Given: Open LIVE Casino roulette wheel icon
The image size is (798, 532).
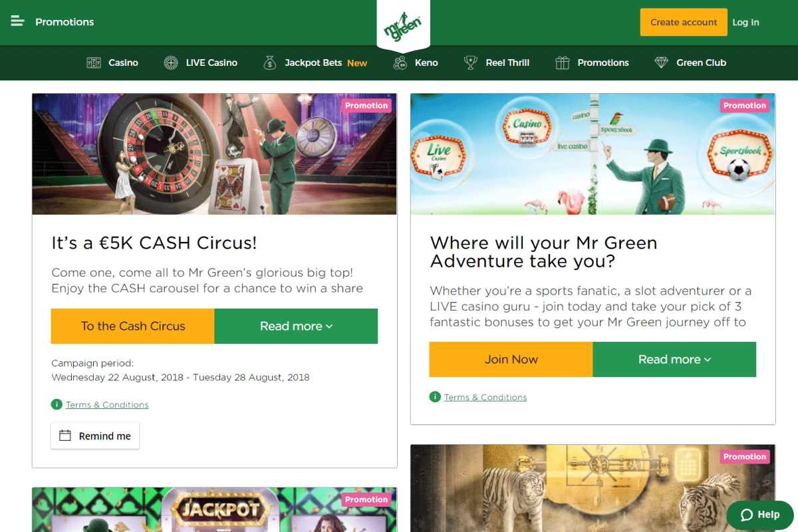Looking at the screenshot, I should click(171, 63).
